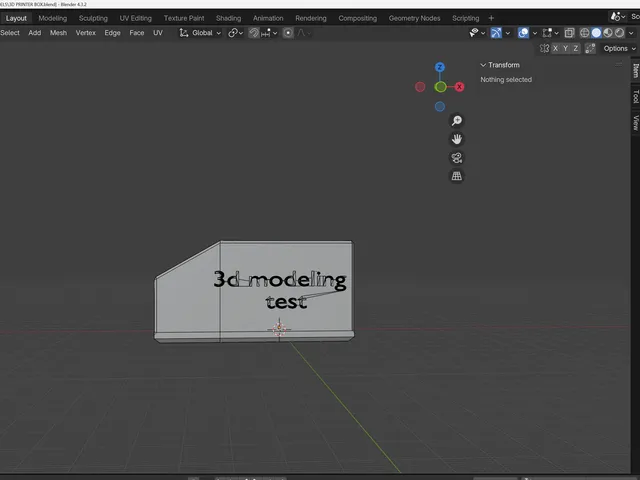Click the dim red negative X gizmo ball
Image resolution: width=640 pixels, height=480 pixels.
[x=420, y=87]
